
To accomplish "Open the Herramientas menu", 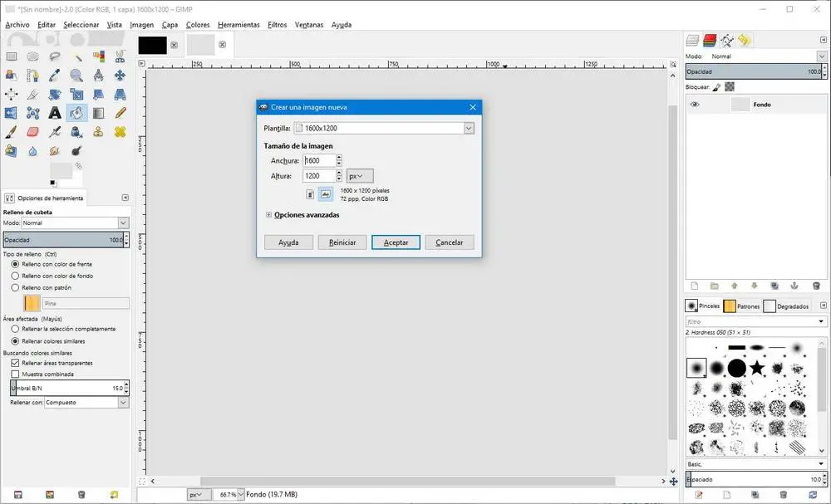I will (x=239, y=25).
